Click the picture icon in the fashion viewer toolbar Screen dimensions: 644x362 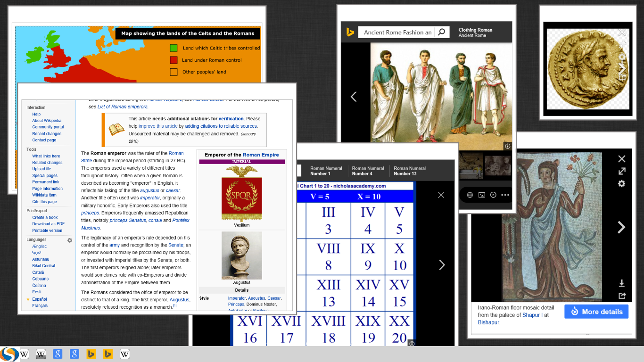481,195
